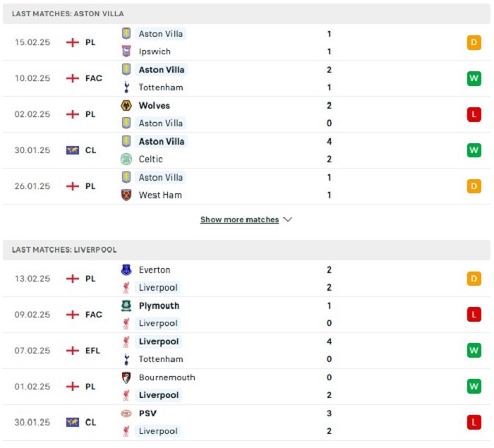Click the orange D badge for Everton match

474,279
